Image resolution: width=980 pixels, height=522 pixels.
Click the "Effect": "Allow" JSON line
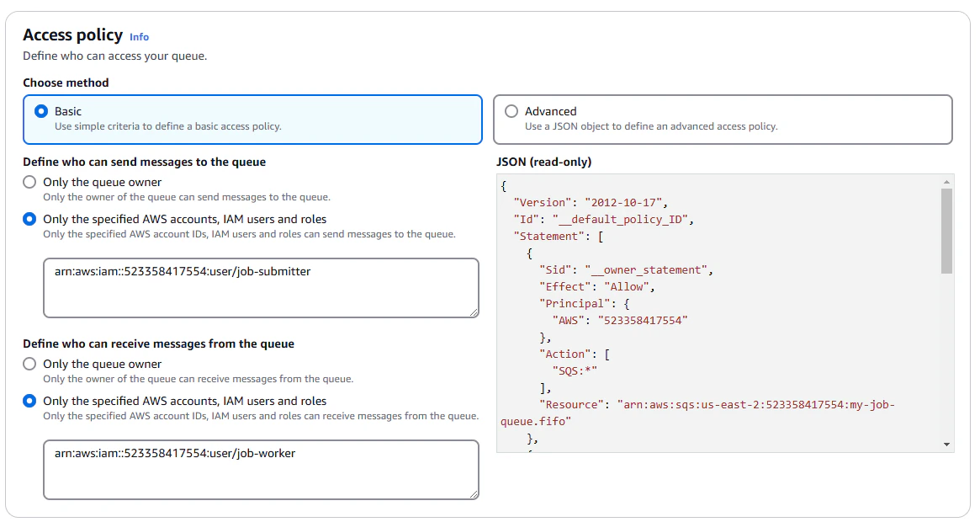tap(597, 286)
